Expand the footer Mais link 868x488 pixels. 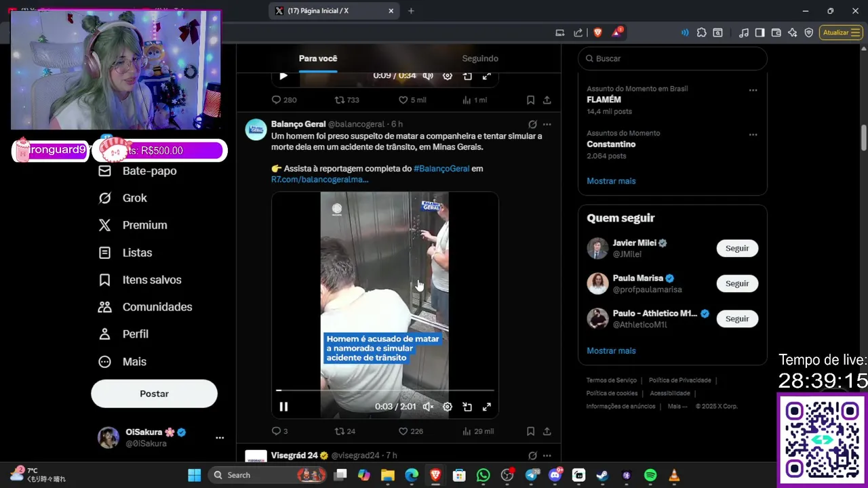[x=677, y=406]
